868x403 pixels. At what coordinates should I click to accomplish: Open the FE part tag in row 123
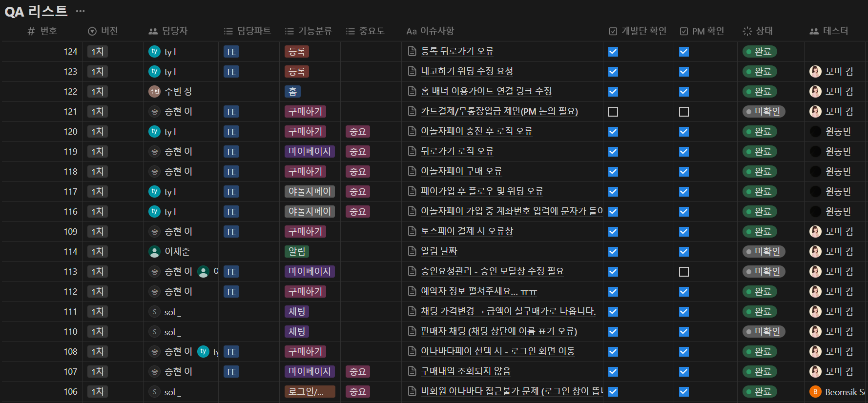click(x=231, y=72)
